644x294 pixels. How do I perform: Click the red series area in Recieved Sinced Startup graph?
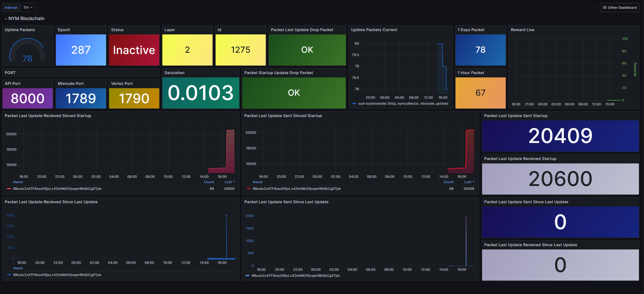click(230, 151)
